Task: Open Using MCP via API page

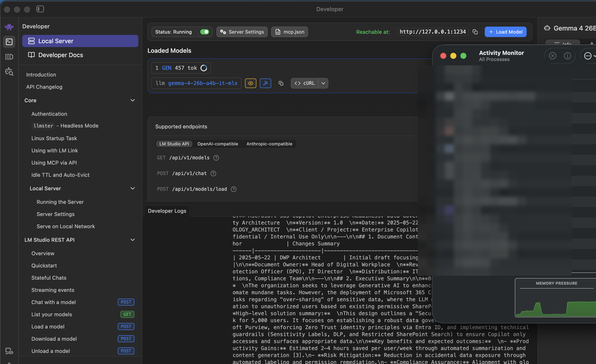Action: point(54,163)
